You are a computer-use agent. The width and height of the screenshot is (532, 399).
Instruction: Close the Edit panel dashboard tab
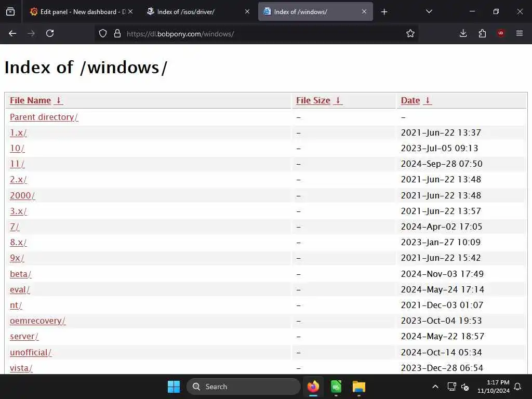(x=130, y=11)
